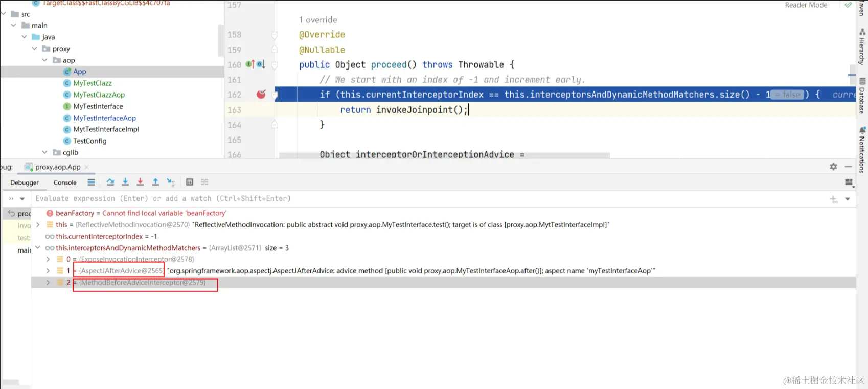868x389 pixels.
Task: Open debug tool window settings gear
Action: point(833,167)
